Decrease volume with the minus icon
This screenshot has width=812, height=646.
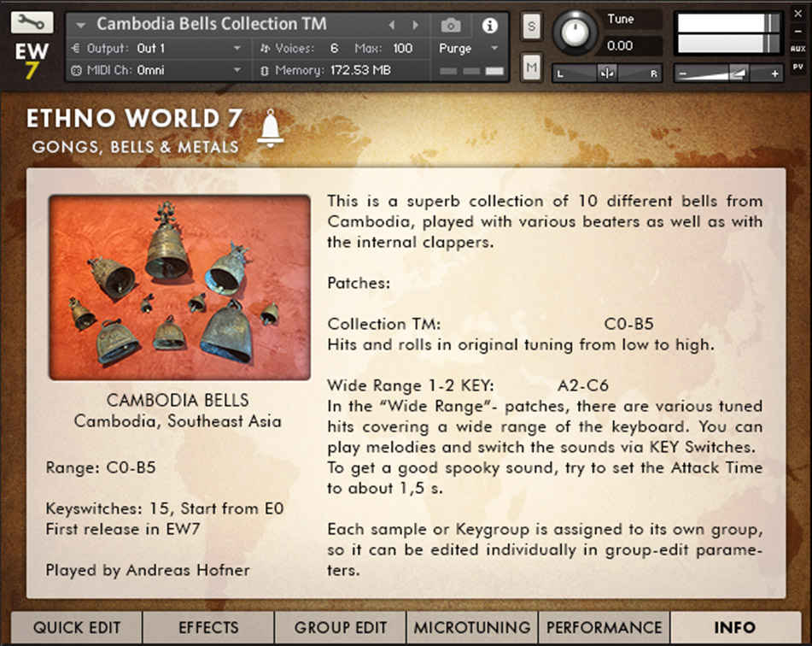683,74
